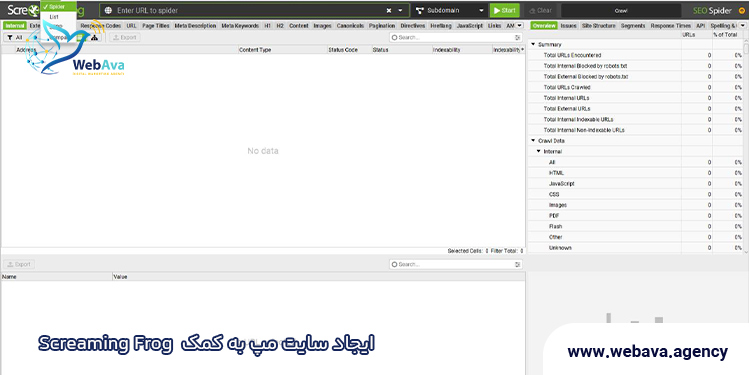Viewport: 749px width, 375px height.
Task: Open the lower search options icon
Action: coord(518,264)
